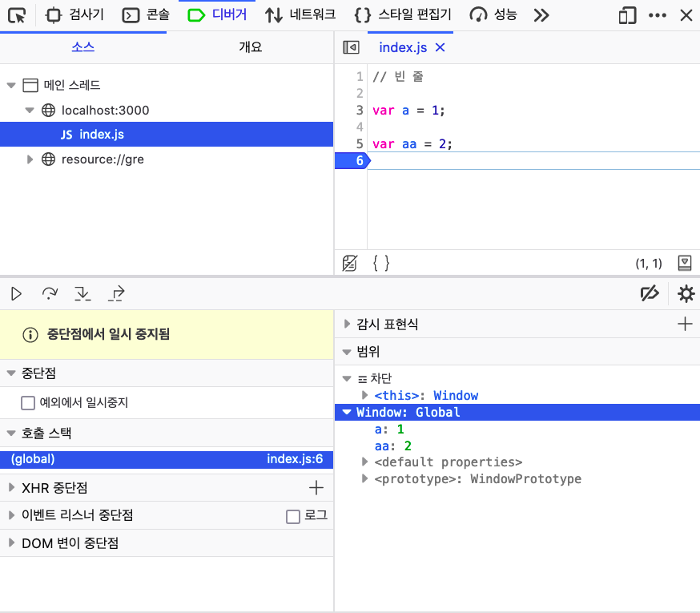Toggle deactivate all breakpoints icon
Viewport: 700px width, 613px height.
coord(650,293)
